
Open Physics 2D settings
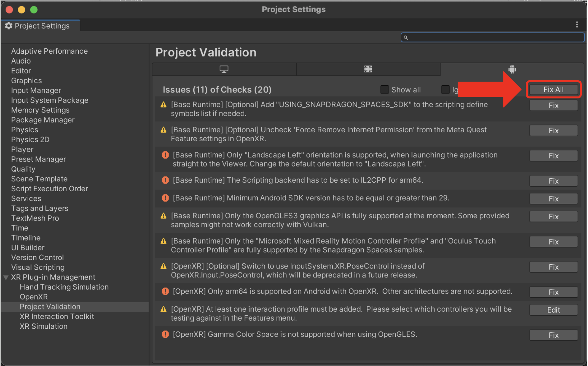tap(30, 140)
